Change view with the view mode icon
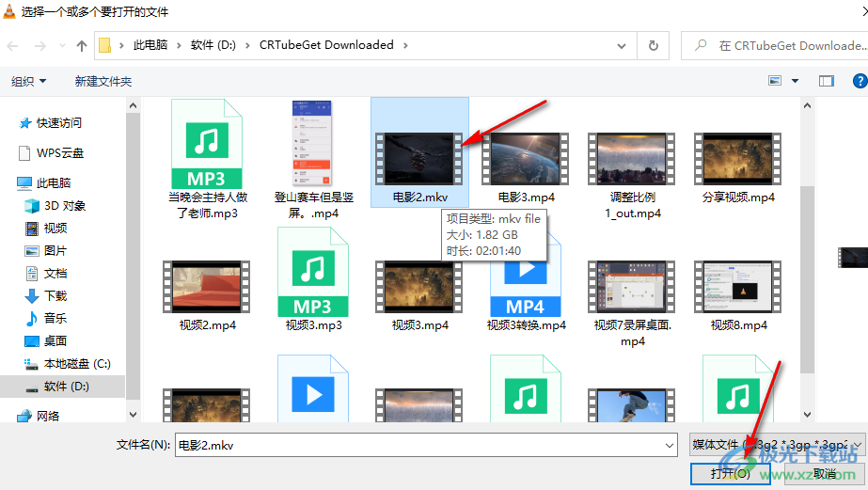This screenshot has height=490, width=868. click(x=775, y=81)
